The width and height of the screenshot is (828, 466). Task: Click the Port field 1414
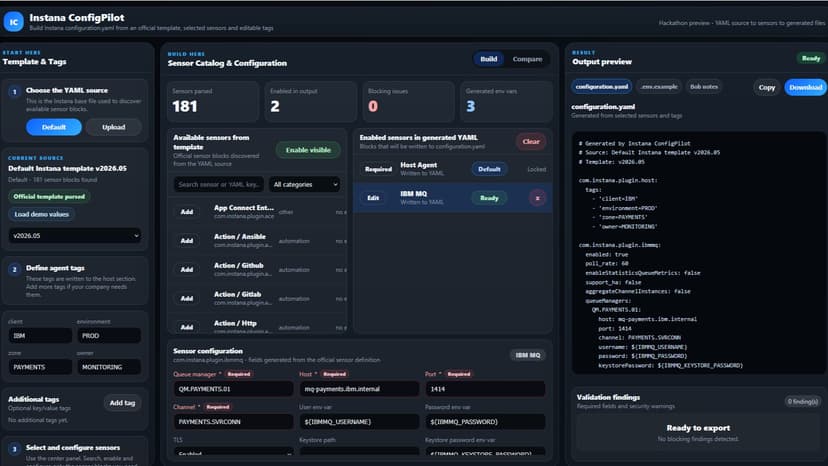(485, 389)
